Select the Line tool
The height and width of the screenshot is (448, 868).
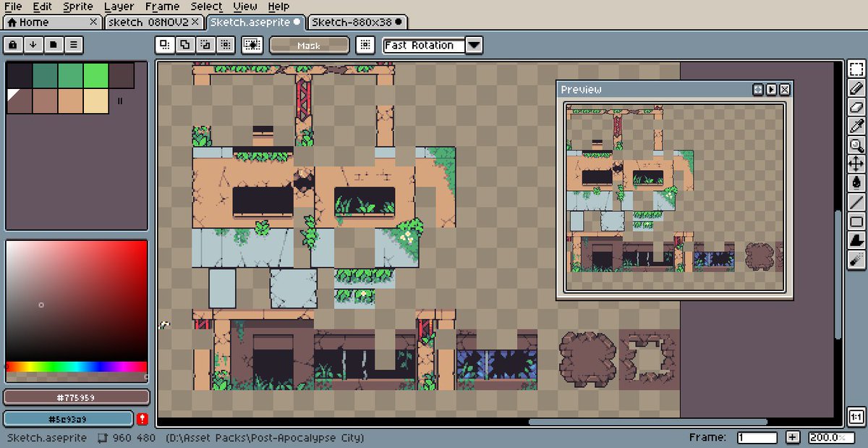pos(856,202)
